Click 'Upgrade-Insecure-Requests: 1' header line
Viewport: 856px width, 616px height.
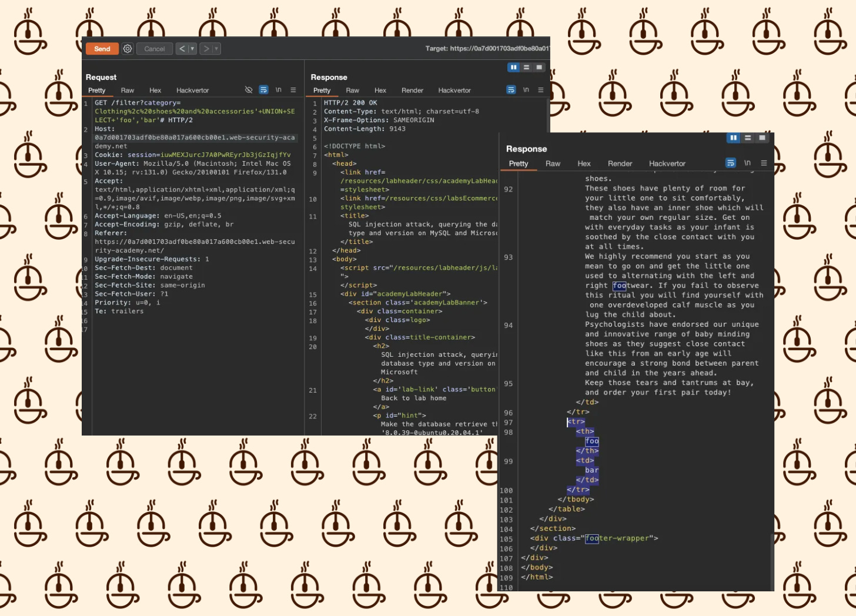152,259
